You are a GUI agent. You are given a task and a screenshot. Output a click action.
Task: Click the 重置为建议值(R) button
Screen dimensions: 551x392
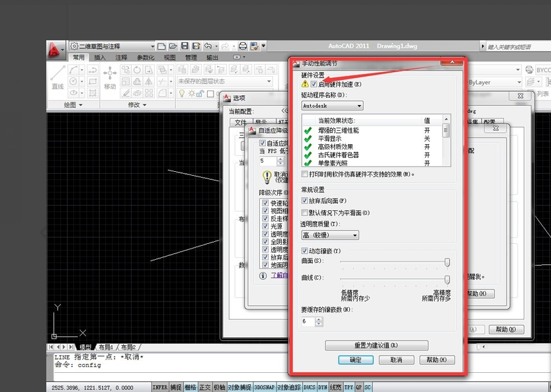point(376,345)
